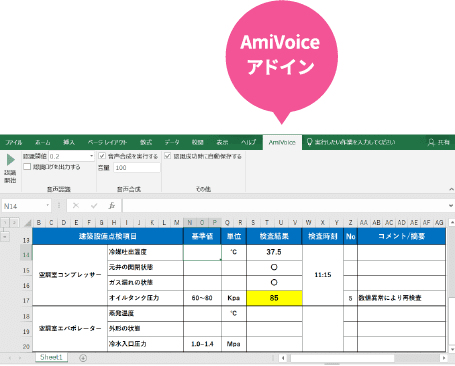Select the 空調室コンプレッサー merged cell

(x=70, y=275)
